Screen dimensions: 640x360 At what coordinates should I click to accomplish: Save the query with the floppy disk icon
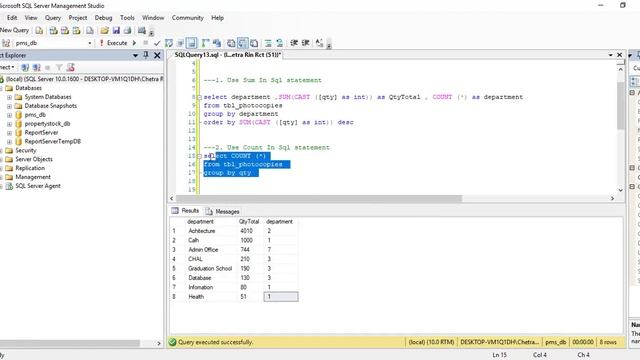coord(116,31)
